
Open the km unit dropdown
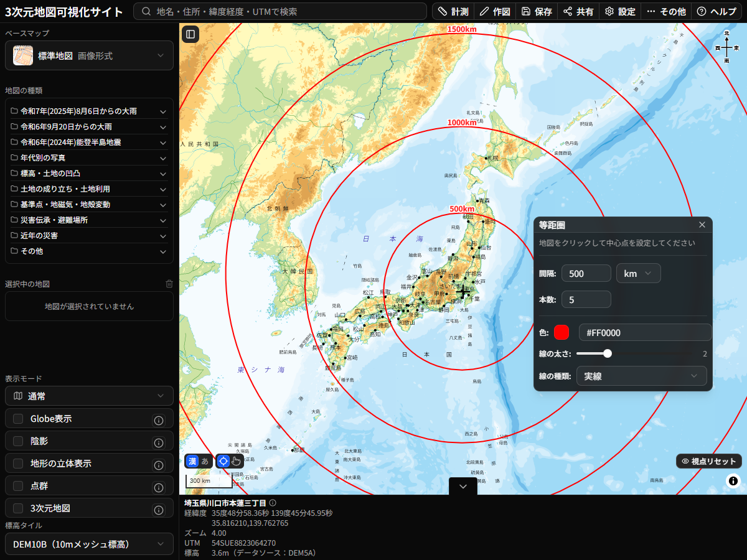[638, 274]
